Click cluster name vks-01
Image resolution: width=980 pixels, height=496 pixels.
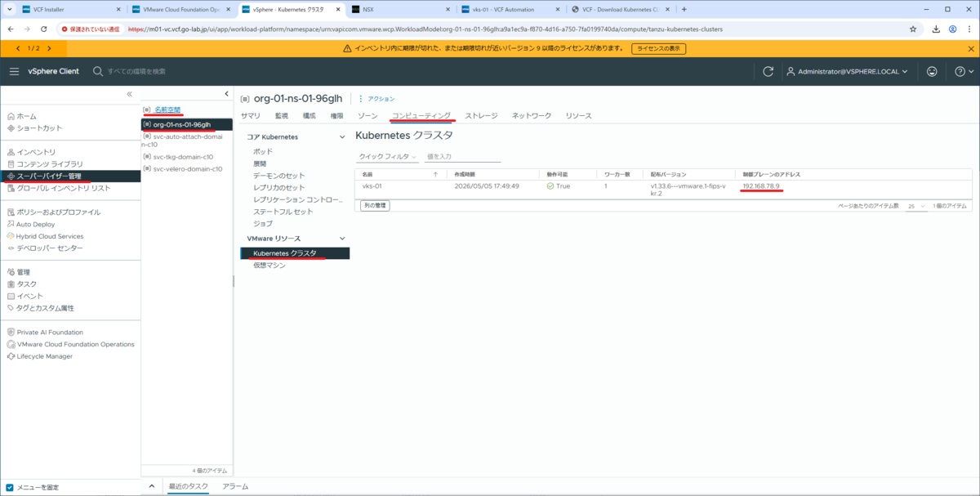pos(372,186)
